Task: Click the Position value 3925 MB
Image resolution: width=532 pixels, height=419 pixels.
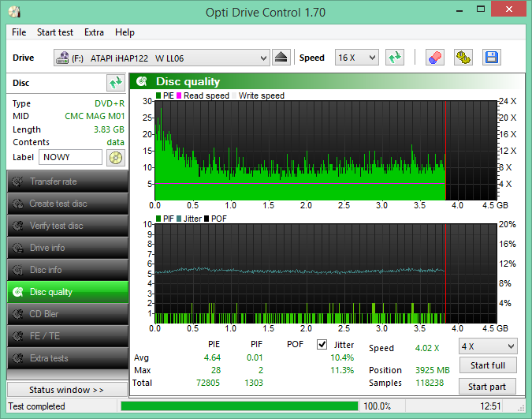Action: pos(433,370)
